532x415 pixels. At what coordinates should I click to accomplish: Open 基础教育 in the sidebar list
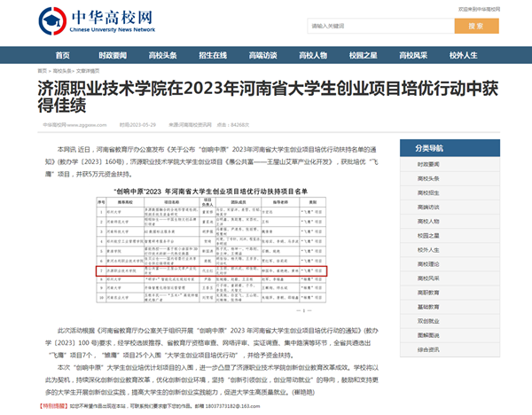tap(428, 307)
